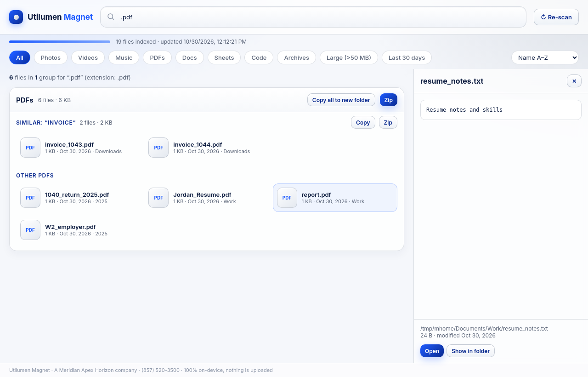Filter by Photos
The height and width of the screenshot is (377, 588).
[51, 57]
